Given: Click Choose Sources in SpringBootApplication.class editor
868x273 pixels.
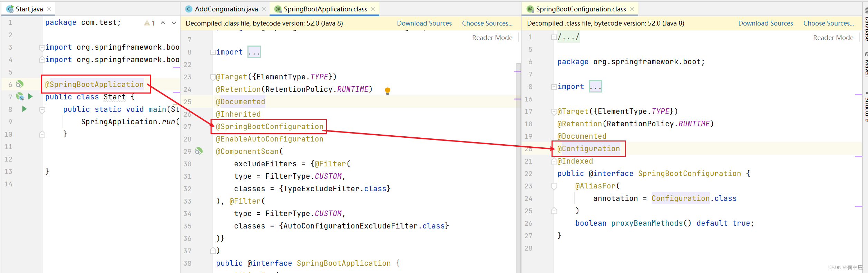Looking at the screenshot, I should pyautogui.click(x=487, y=23).
